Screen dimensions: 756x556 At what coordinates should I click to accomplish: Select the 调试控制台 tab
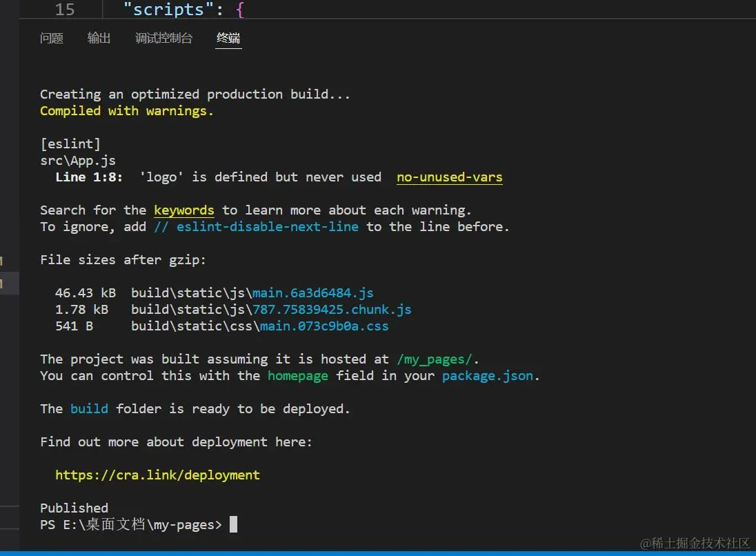(164, 38)
